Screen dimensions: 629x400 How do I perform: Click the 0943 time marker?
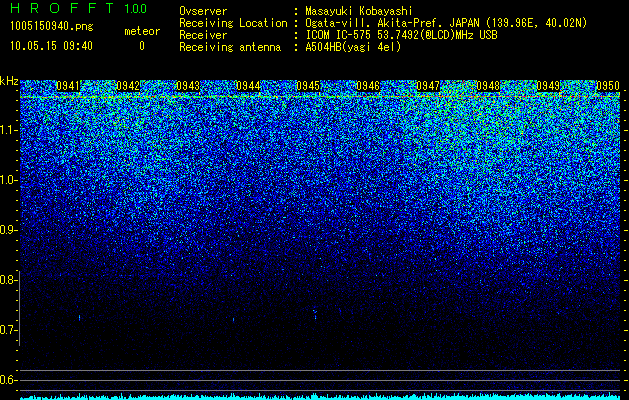188,86
